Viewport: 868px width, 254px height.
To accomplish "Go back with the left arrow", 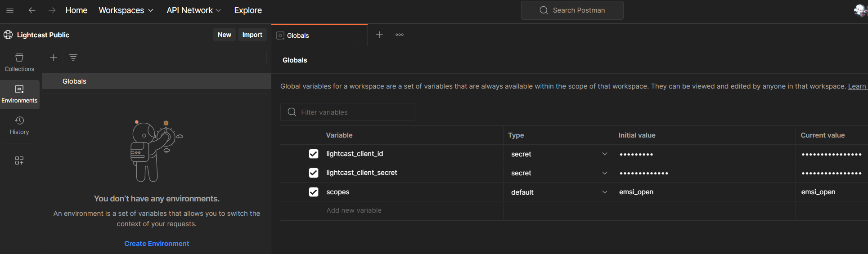I will 32,10.
